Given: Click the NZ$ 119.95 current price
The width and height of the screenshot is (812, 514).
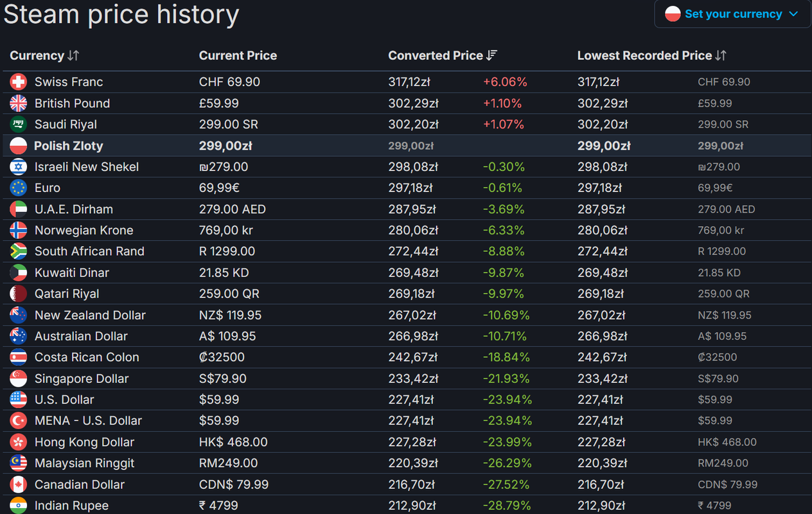Looking at the screenshot, I should click(x=231, y=315).
